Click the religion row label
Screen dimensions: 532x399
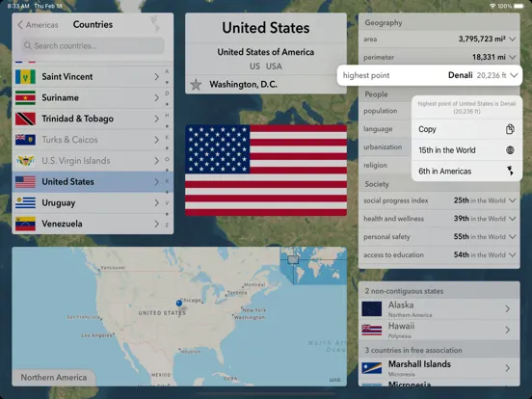375,165
